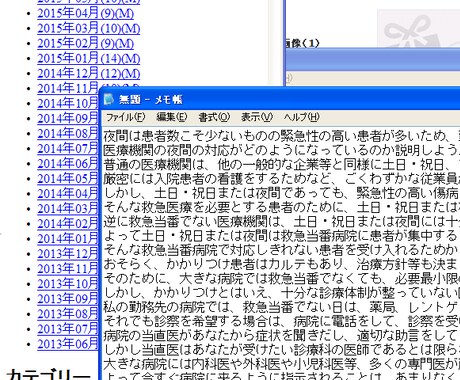
Task: Open the 2013年09月 archive link
Action: pos(68,299)
